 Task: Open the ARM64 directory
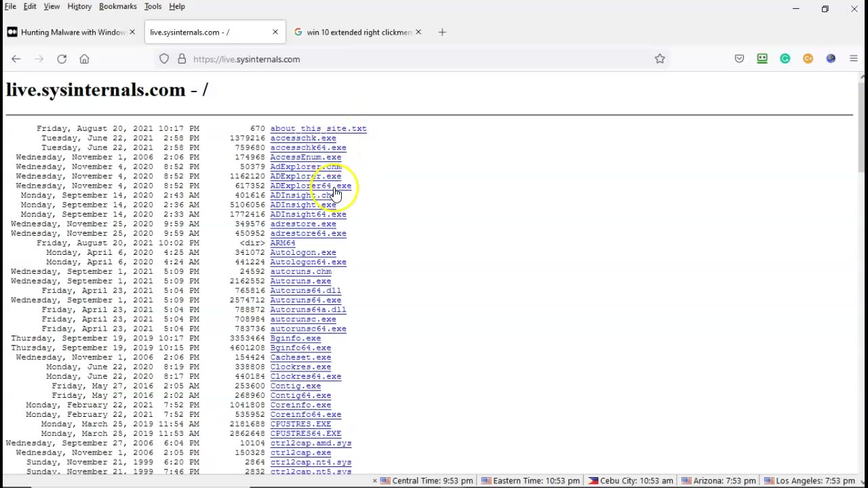point(283,243)
